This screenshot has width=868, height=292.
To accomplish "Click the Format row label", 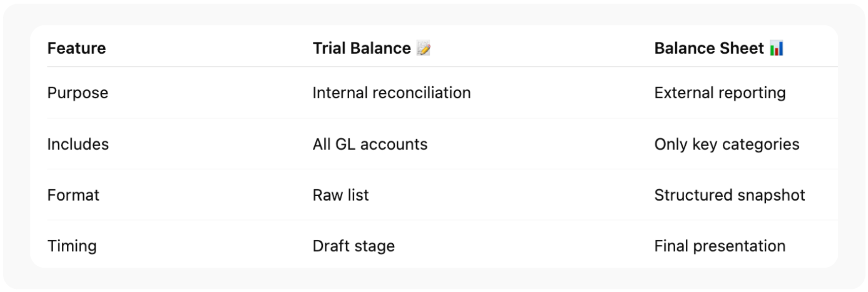I will (73, 195).
